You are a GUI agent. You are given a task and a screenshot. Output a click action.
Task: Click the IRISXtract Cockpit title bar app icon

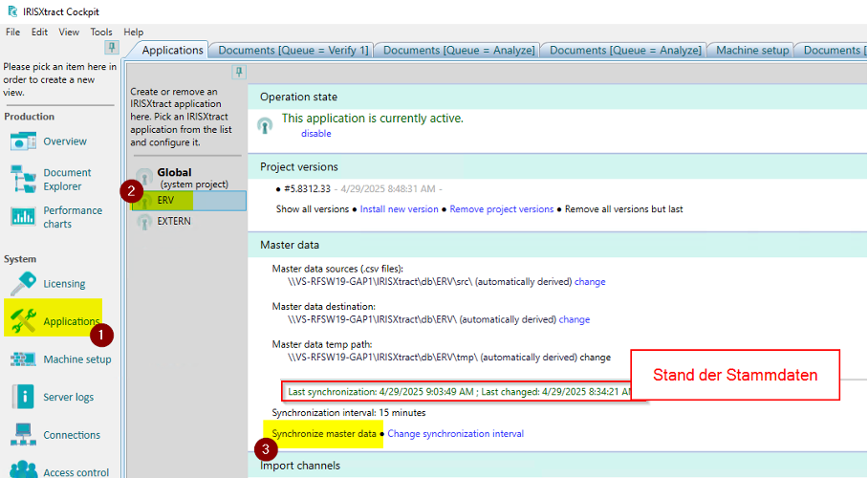[x=12, y=11]
